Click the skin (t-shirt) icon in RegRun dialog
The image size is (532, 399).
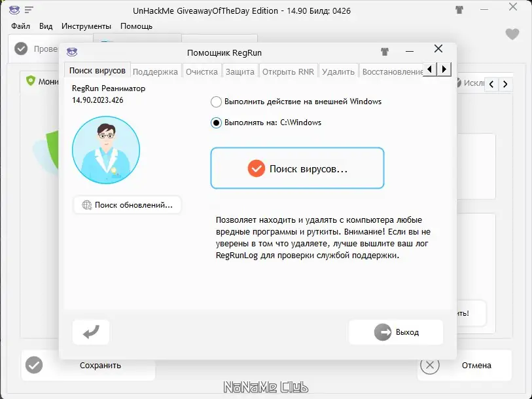(x=384, y=52)
